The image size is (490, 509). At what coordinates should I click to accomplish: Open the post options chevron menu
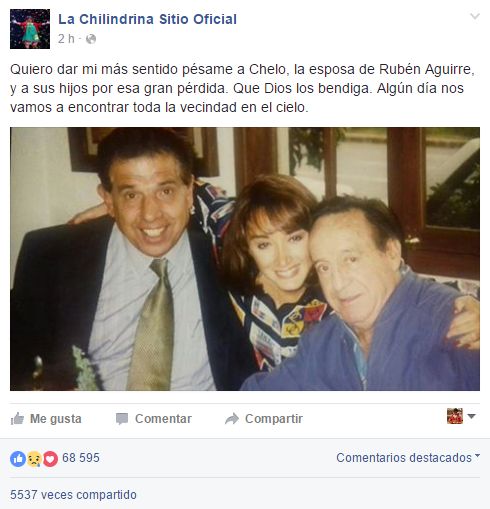(x=475, y=16)
